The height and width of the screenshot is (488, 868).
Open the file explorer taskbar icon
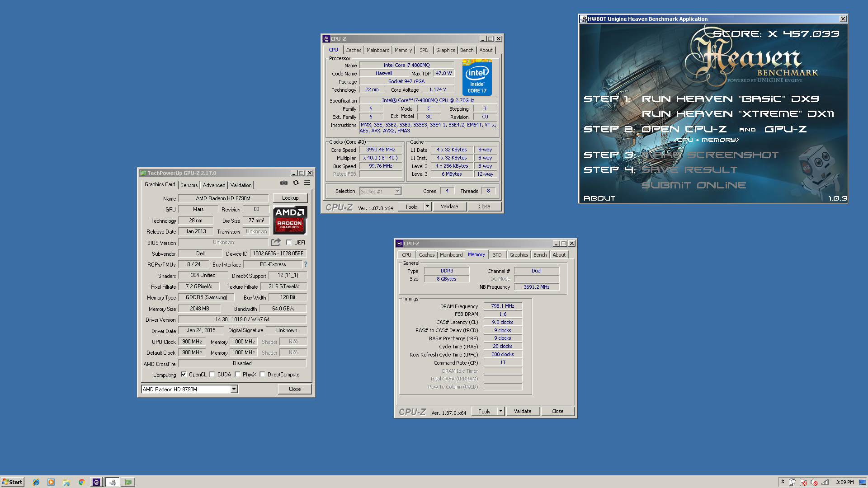[x=66, y=482]
